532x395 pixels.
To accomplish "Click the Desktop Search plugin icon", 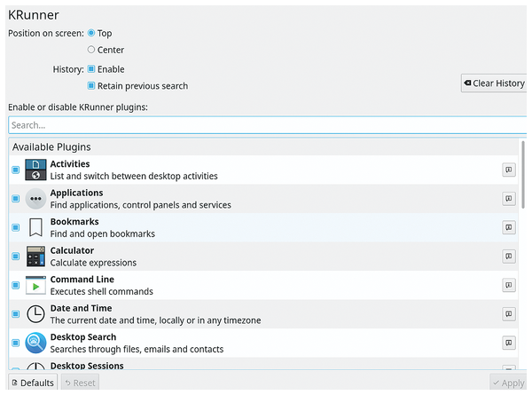I will coord(35,343).
